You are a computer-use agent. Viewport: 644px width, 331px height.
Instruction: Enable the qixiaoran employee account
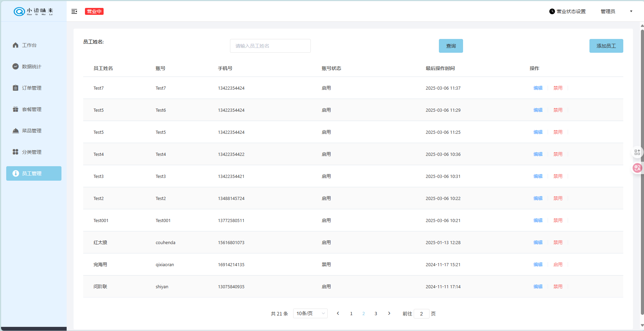(558, 264)
